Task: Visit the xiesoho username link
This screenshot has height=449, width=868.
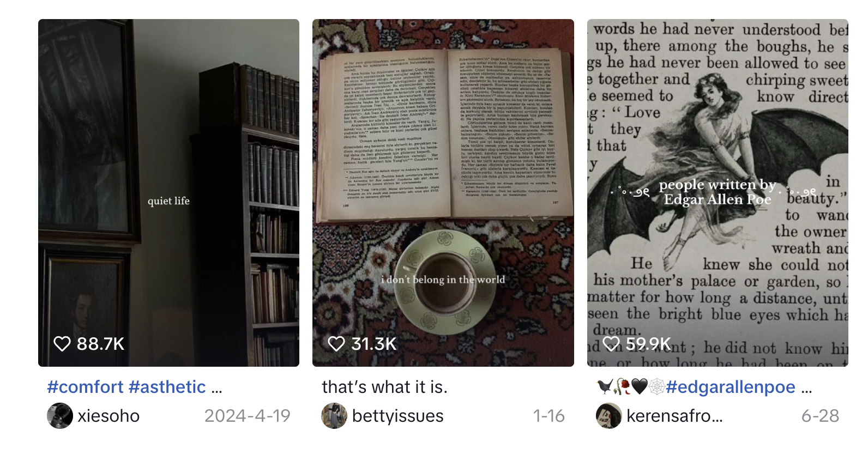Action: pyautogui.click(x=108, y=416)
